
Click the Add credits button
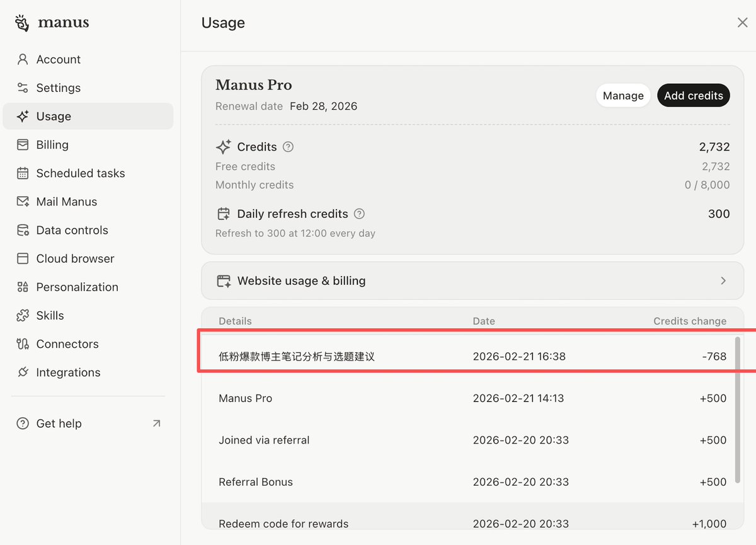point(694,96)
